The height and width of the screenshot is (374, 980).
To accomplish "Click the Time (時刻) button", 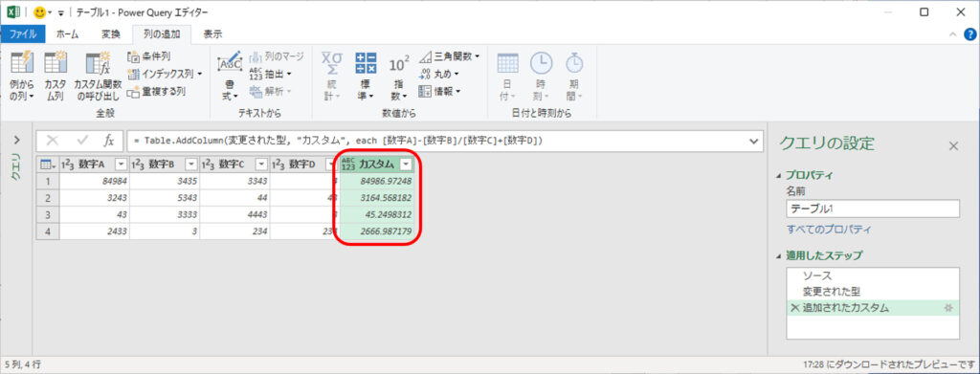I will click(x=541, y=77).
